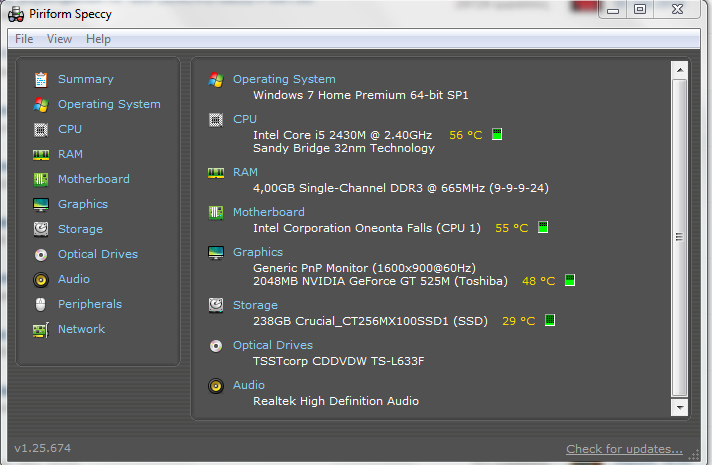Click the Optical Drives heading link in summary
The height and width of the screenshot is (465, 712).
[x=273, y=345]
